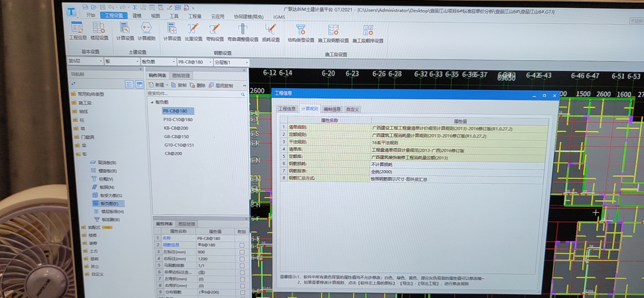644x298 pixels.
Task: Click the sparkle icon under 导航树 title
Action: [73, 83]
